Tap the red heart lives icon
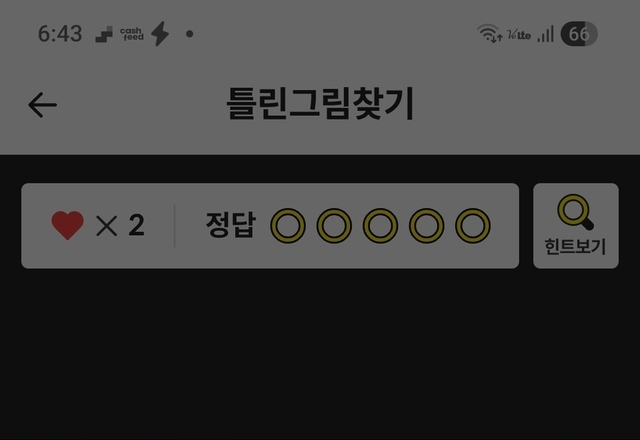Viewport: 640px width, 440px height. pyautogui.click(x=67, y=225)
